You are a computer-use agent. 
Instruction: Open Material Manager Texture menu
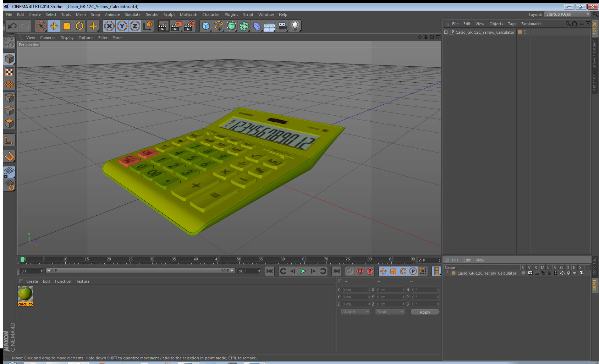coord(83,281)
